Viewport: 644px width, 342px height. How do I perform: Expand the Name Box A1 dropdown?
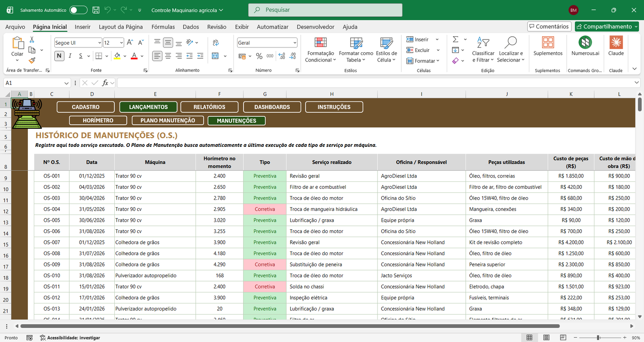[x=66, y=83]
